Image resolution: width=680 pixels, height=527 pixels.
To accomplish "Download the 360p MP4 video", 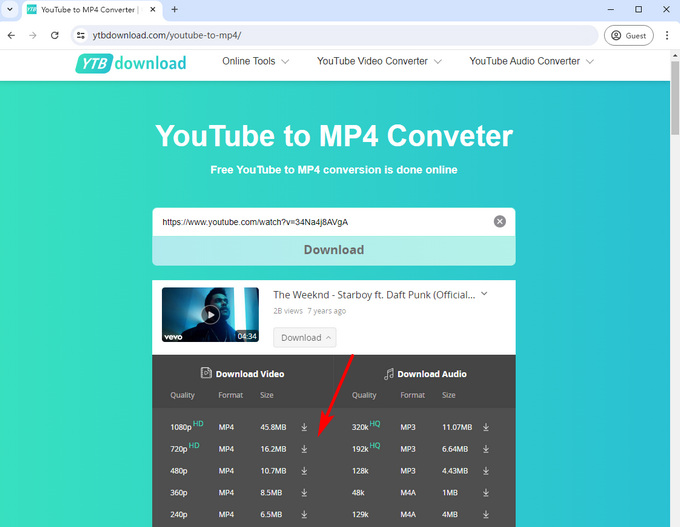I will [x=304, y=493].
